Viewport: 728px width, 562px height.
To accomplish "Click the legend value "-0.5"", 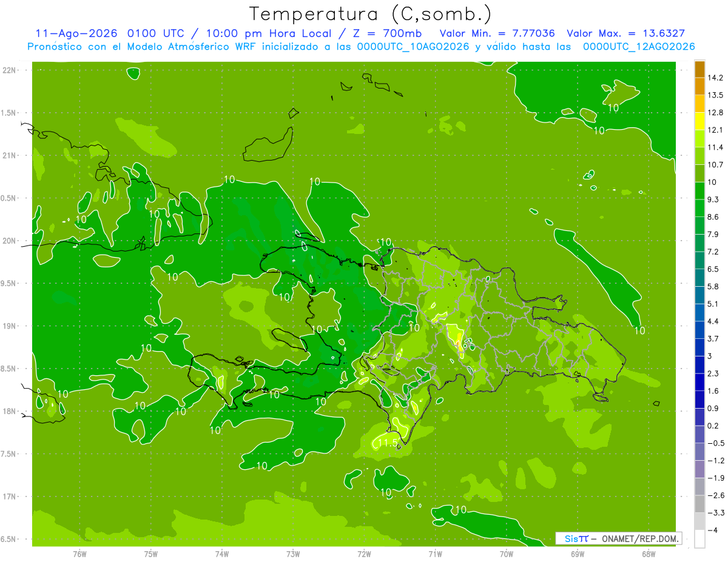I will coord(716,443).
